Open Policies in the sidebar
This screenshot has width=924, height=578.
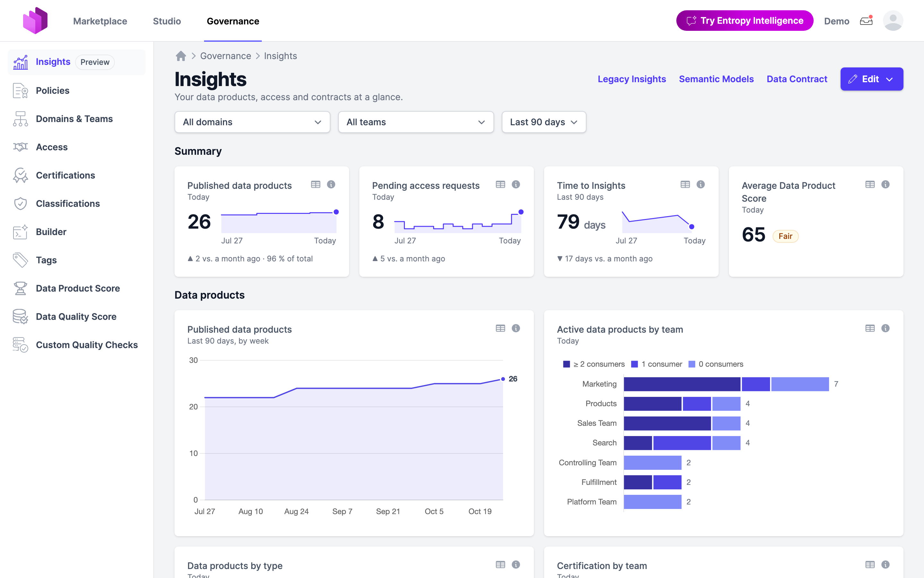76,91
